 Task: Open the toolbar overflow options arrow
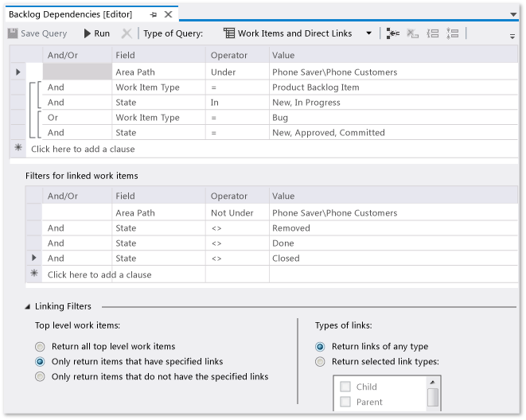point(512,37)
